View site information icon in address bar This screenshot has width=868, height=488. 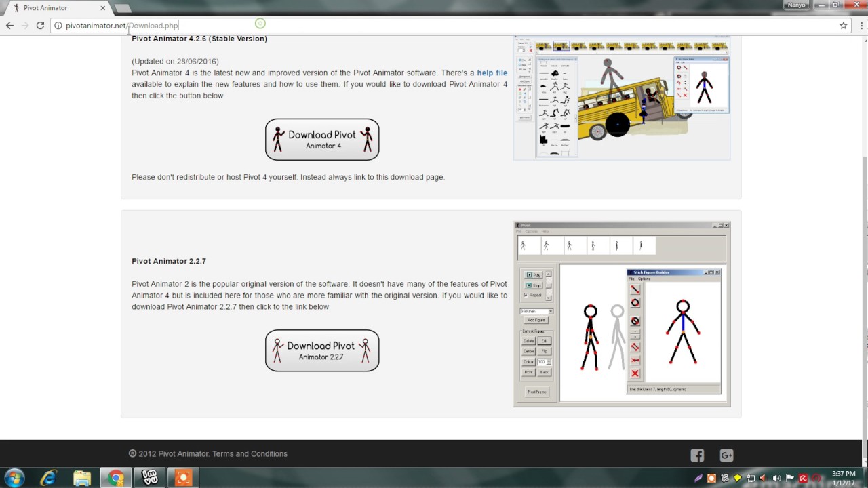58,26
